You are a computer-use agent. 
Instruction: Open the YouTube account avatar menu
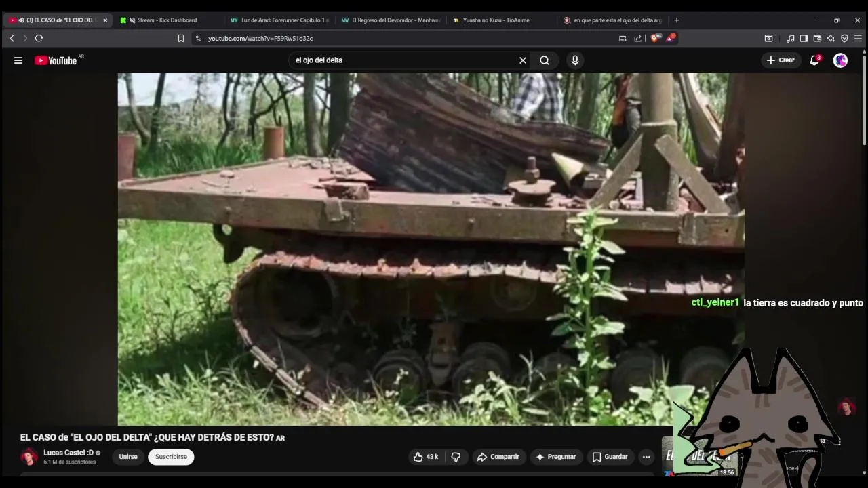840,60
